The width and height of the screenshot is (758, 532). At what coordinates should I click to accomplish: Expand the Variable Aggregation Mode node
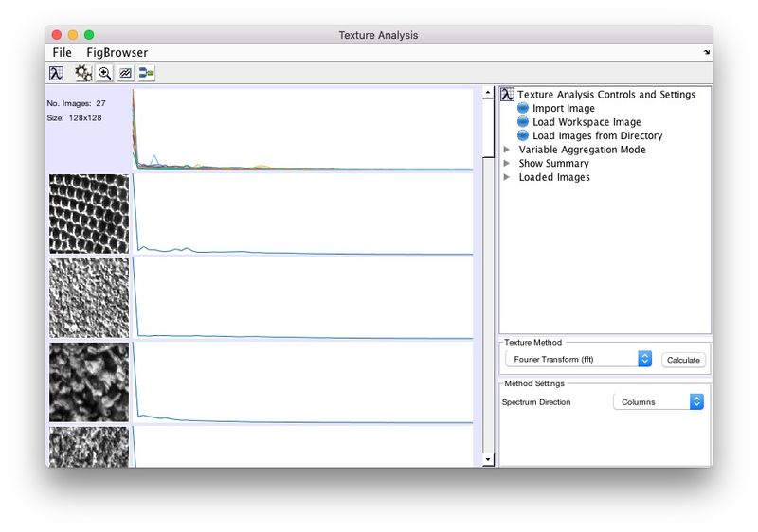click(508, 150)
